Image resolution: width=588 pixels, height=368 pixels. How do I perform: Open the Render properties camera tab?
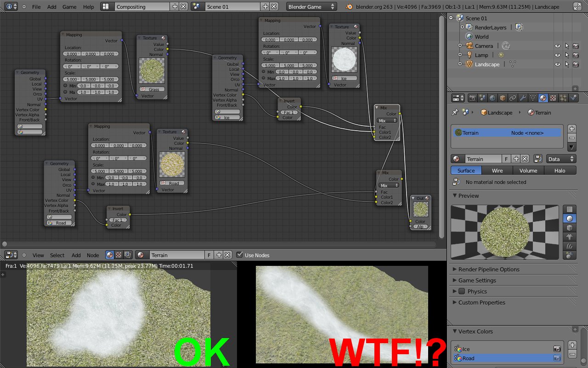tap(472, 98)
